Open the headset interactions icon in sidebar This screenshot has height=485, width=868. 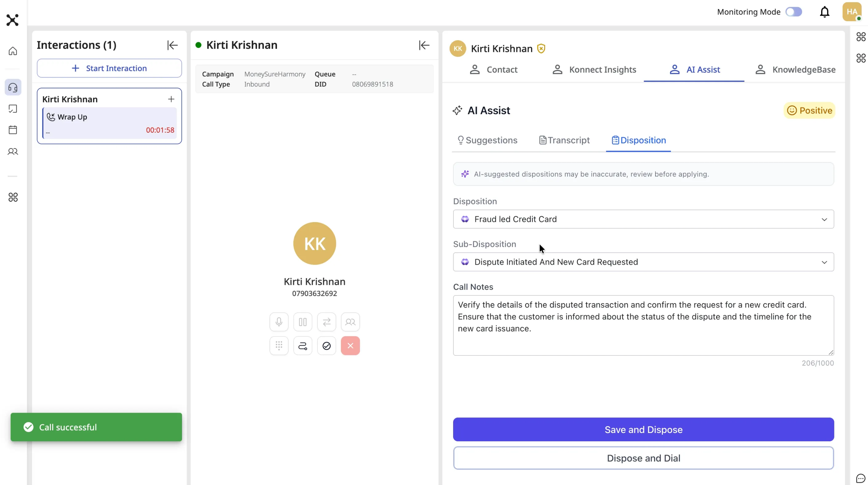pyautogui.click(x=13, y=87)
